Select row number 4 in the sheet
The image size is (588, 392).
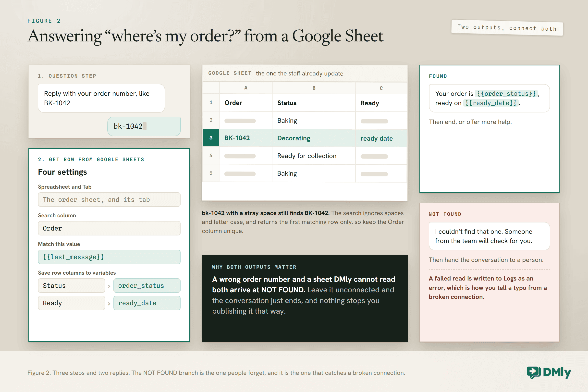[211, 156]
